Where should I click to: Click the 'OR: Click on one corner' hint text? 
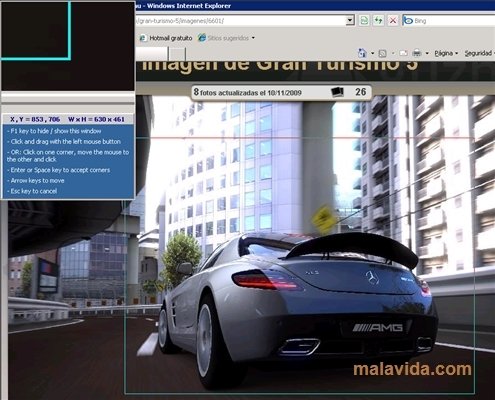point(68,156)
